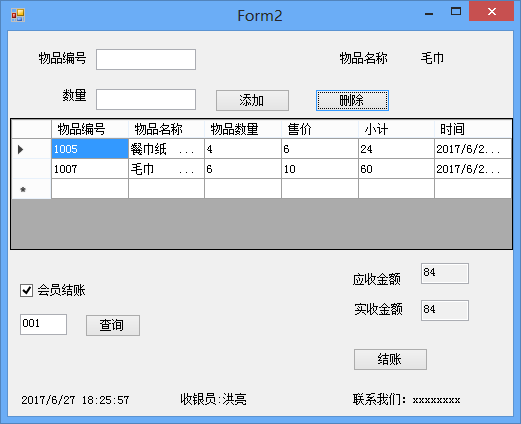Viewport: 521px width, 424px height.
Task: Click the 联系我们 contact label
Action: point(406,399)
